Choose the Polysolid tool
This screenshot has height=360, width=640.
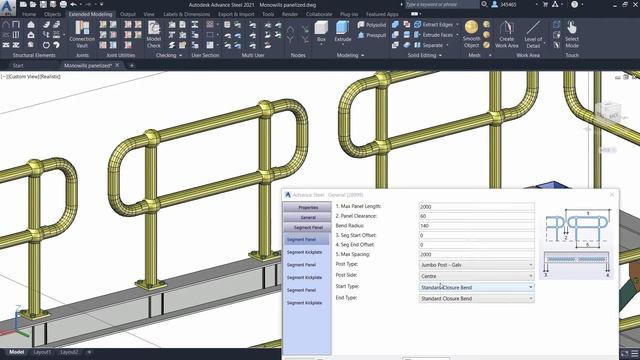(371, 25)
